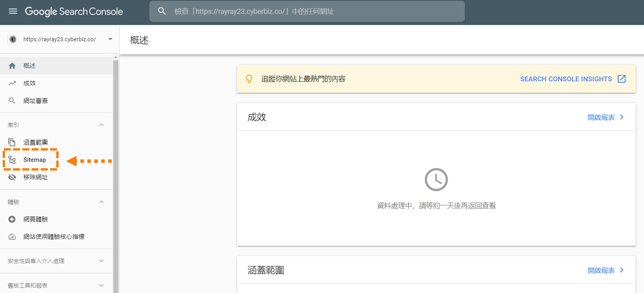Open the 涵蓋範圍 sidebar item

[x=56, y=142]
